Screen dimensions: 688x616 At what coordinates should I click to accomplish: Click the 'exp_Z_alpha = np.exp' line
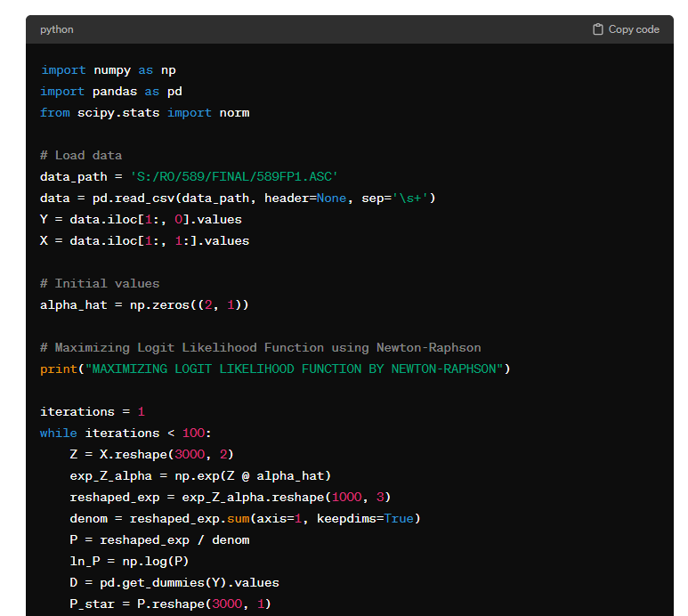point(200,476)
